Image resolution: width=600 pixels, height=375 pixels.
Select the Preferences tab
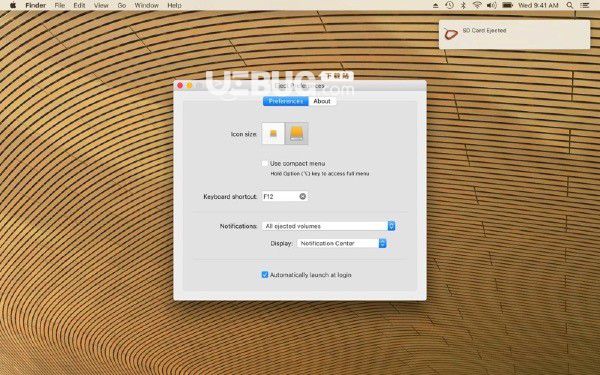tap(285, 101)
